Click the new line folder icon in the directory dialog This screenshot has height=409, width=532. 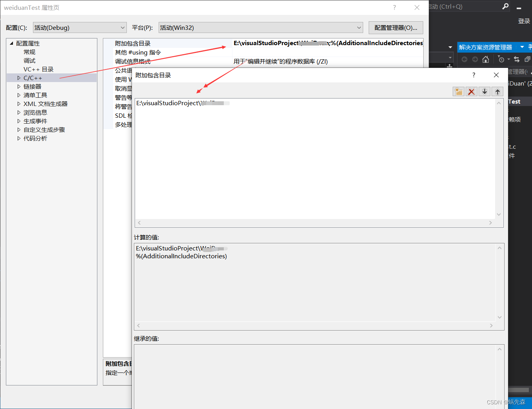[458, 91]
